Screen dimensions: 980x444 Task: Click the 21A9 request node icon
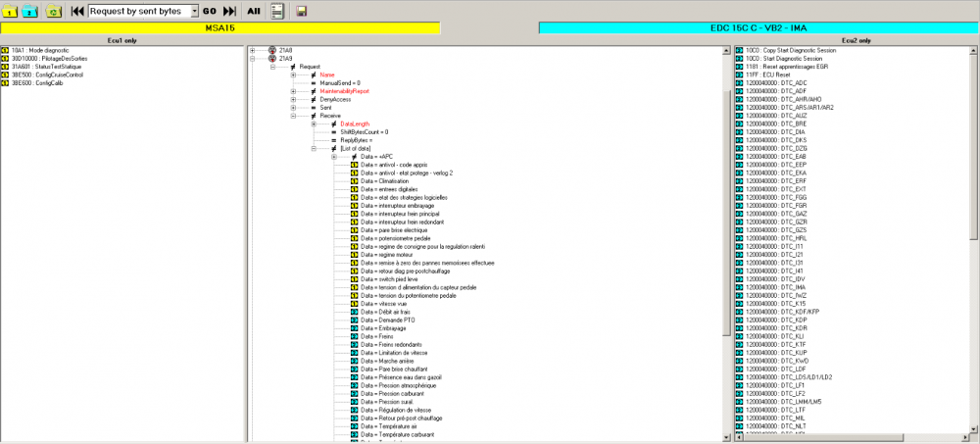pos(271,58)
